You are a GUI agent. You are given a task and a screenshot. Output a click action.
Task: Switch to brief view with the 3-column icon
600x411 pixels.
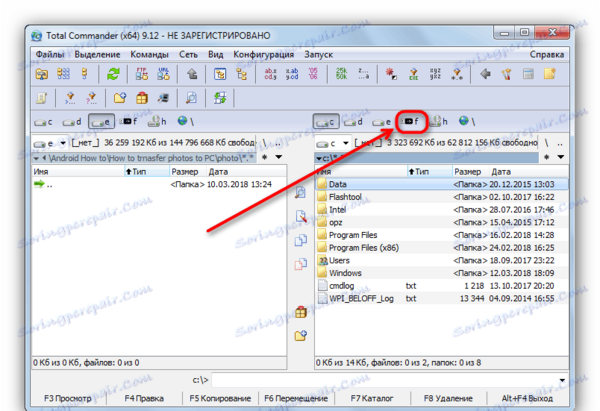(x=63, y=73)
